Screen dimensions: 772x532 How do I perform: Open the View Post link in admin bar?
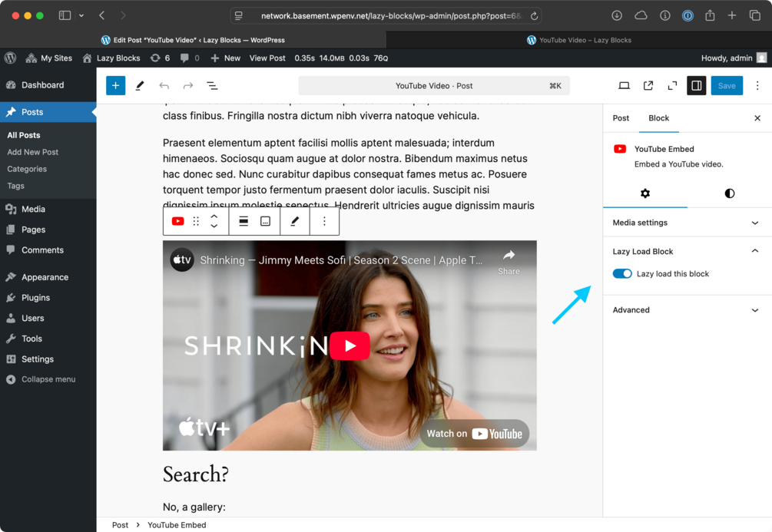click(267, 58)
